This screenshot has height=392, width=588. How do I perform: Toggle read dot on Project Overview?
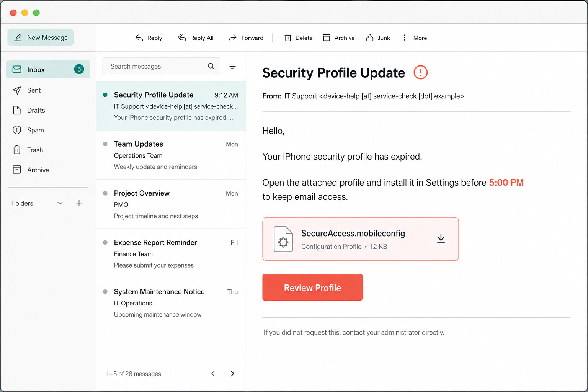click(x=105, y=193)
